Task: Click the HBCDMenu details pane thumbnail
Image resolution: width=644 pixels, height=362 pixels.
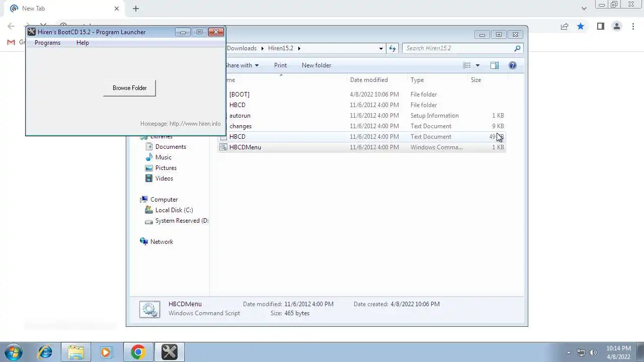Action: point(149,309)
